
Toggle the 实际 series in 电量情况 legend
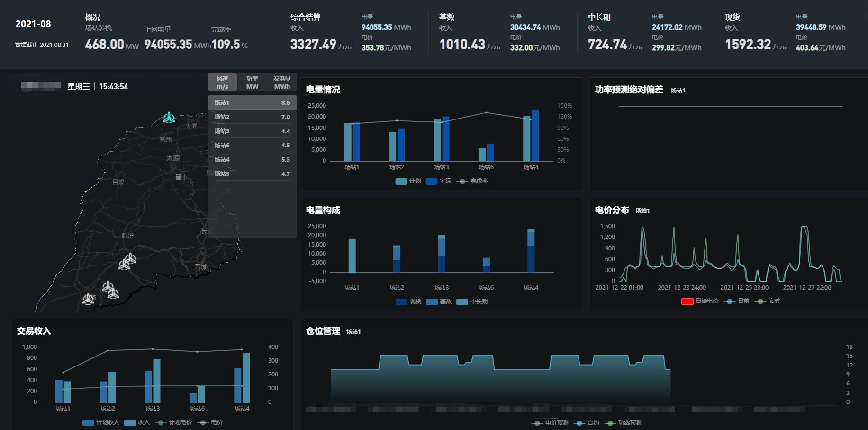coord(432,182)
